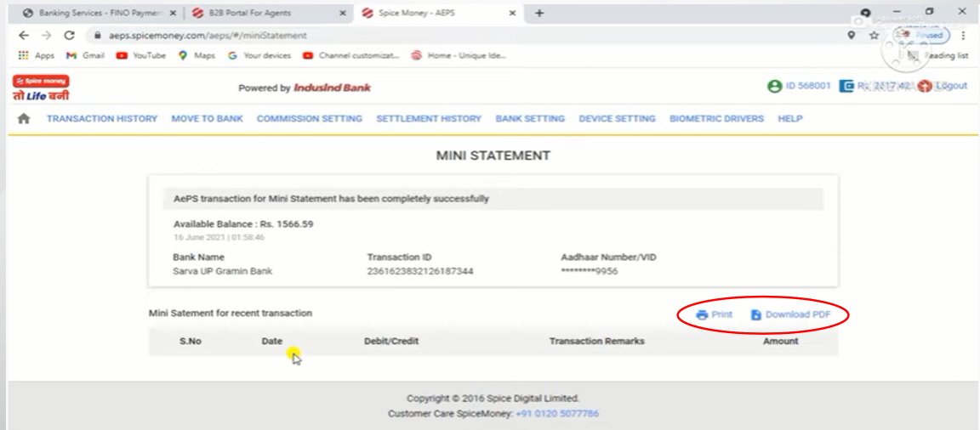Screen dimensions: 980x430
Task: Click the Amount column header
Action: pyautogui.click(x=781, y=342)
